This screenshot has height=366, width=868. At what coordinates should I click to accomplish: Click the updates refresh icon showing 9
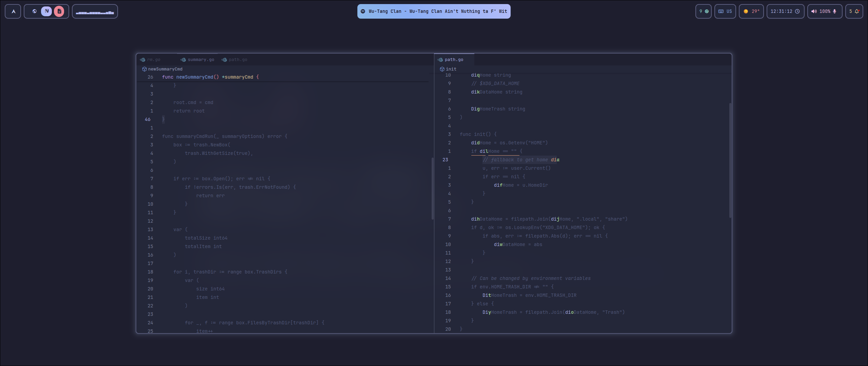(704, 11)
